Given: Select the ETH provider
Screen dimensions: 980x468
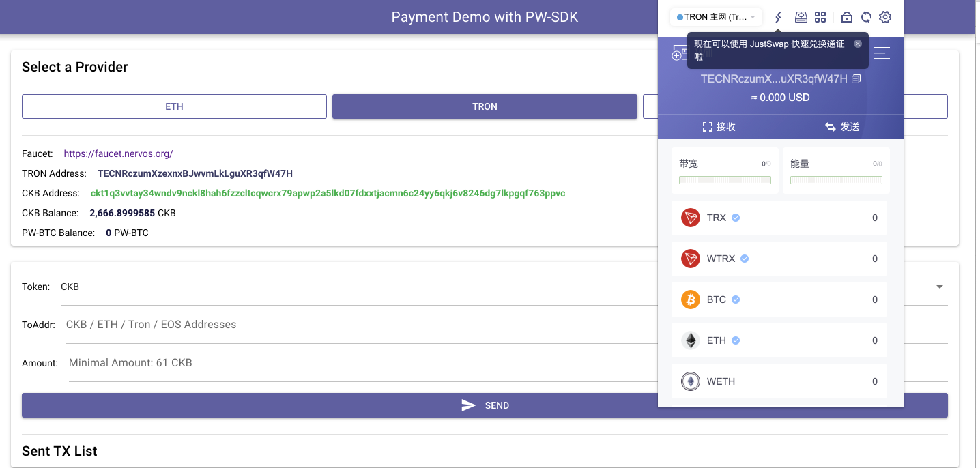Looking at the screenshot, I should (x=174, y=106).
